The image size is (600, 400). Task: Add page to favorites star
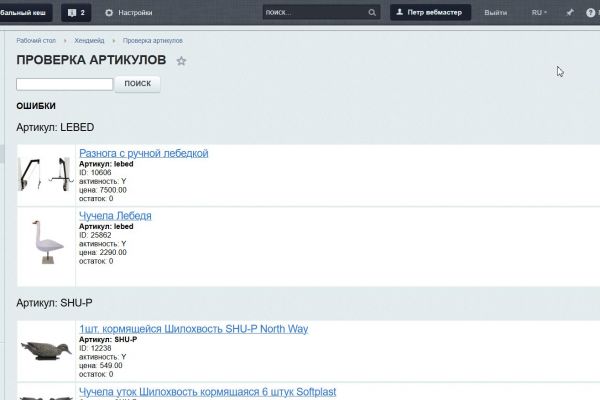coord(181,61)
